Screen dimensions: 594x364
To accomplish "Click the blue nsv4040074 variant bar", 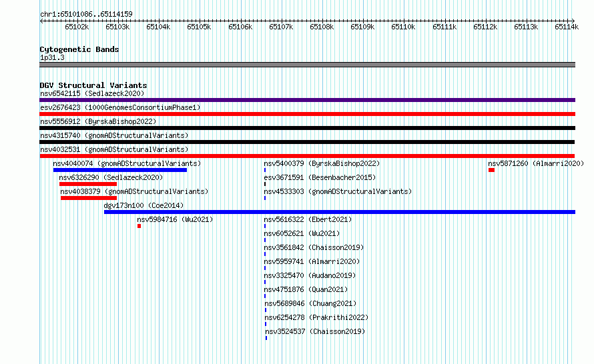I will (x=120, y=170).
